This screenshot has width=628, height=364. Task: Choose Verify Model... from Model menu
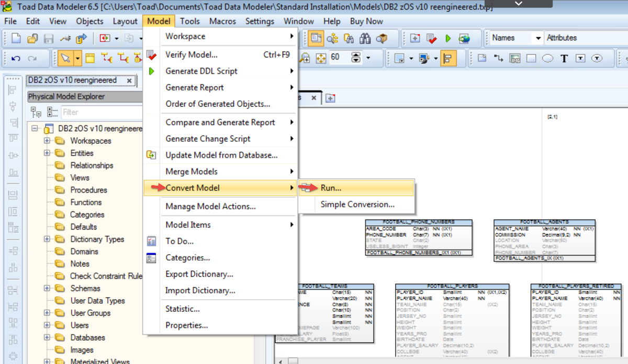[x=221, y=54]
